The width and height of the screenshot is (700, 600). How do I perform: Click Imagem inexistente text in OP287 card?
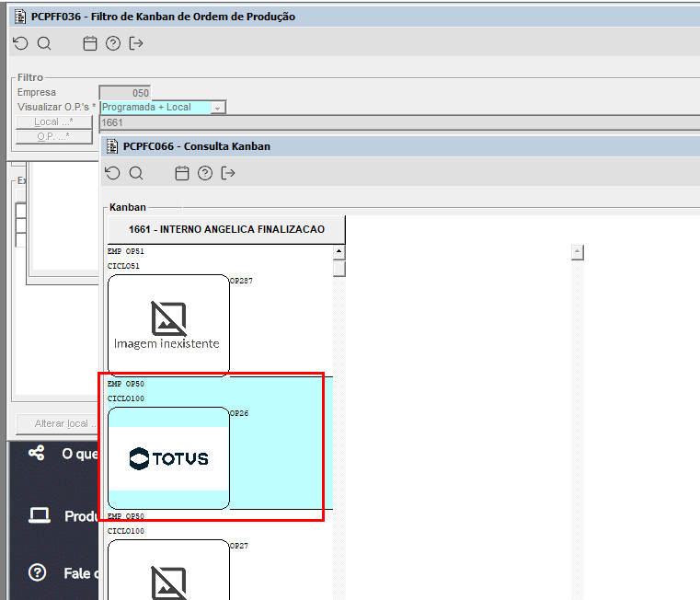point(166,343)
